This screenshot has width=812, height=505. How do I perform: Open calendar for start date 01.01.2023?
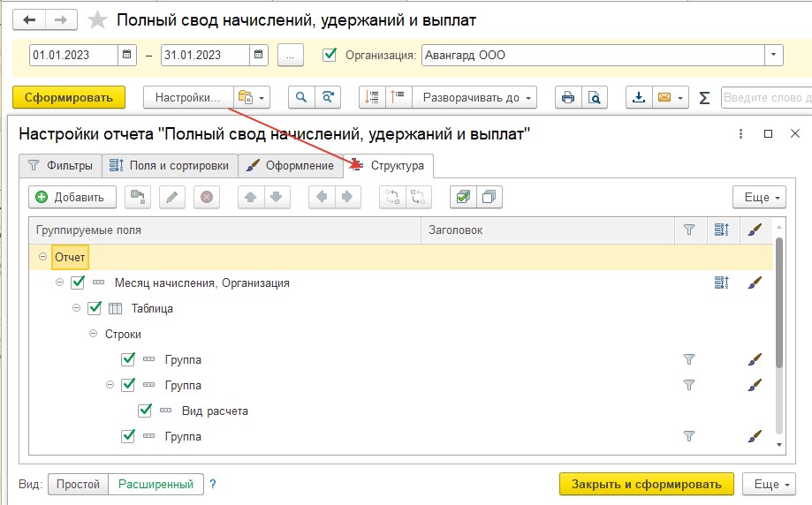[127, 55]
